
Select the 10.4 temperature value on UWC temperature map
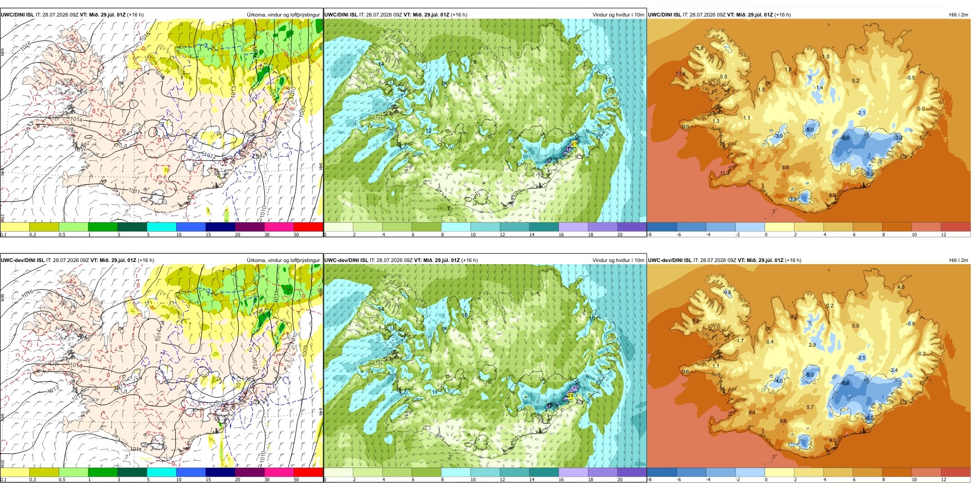(680, 74)
